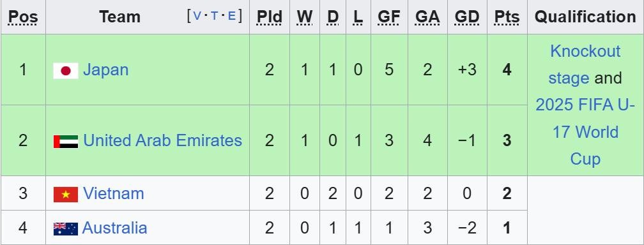Open the Japan team link
Screen dimensions: 644x245
(105, 70)
